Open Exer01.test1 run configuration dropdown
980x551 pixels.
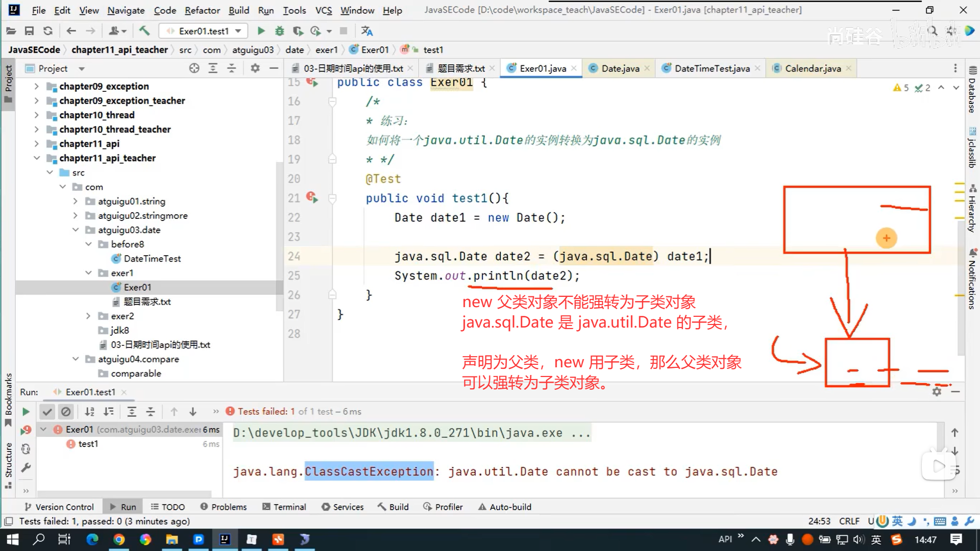[204, 31]
